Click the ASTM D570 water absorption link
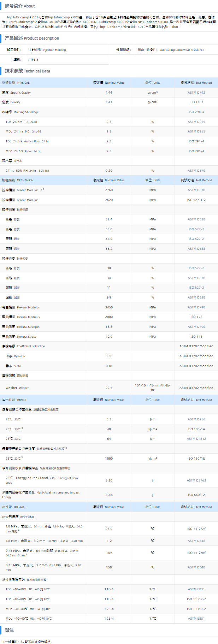Screen dimensions: 218x644 click(196, 171)
